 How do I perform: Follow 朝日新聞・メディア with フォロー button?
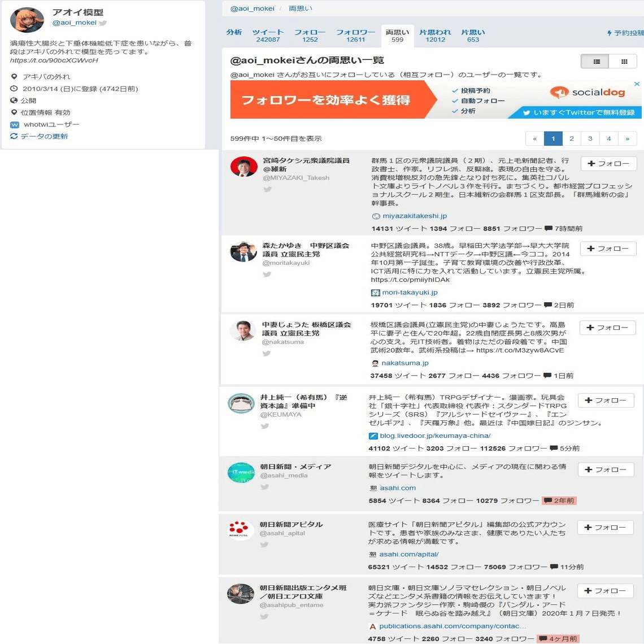click(606, 469)
